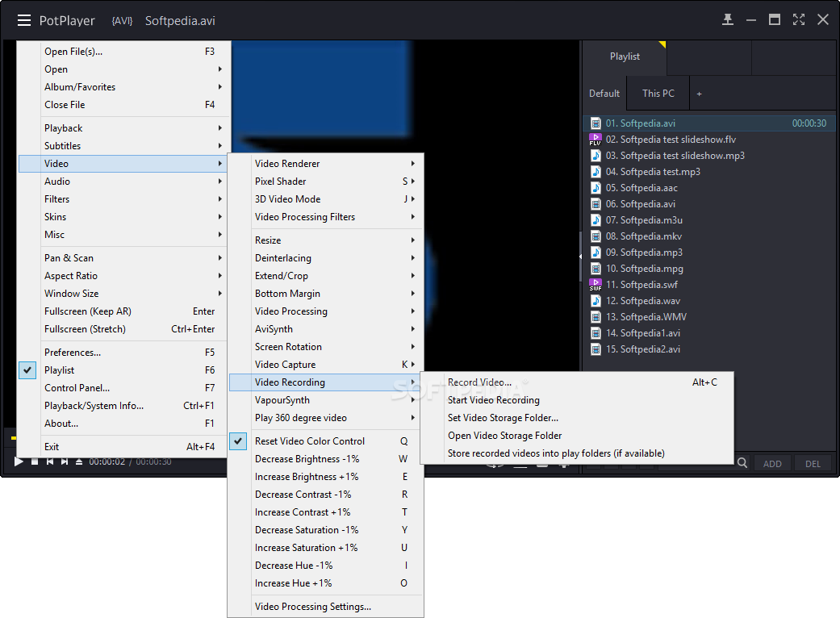Screen dimensions: 840x618
Task: Choose Start Video Recording
Action: [x=577, y=400]
